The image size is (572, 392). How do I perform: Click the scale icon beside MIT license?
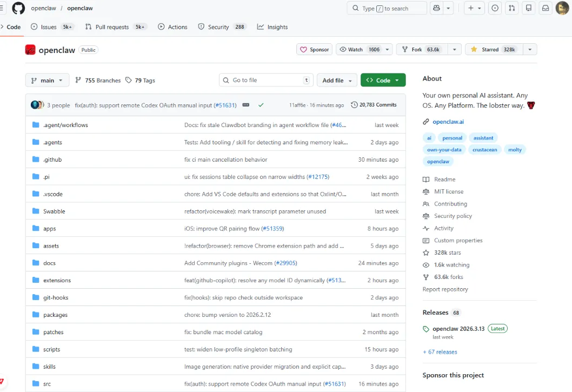[425, 191]
